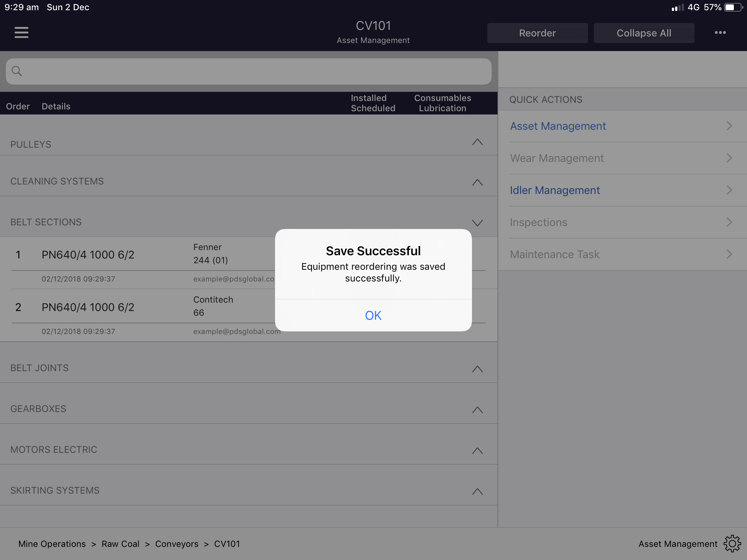Click Asset Management row chevron arrow

[729, 126]
